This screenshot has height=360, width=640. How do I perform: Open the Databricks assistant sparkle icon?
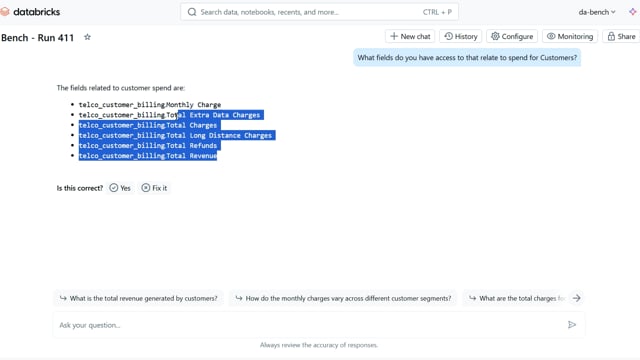[x=633, y=12]
